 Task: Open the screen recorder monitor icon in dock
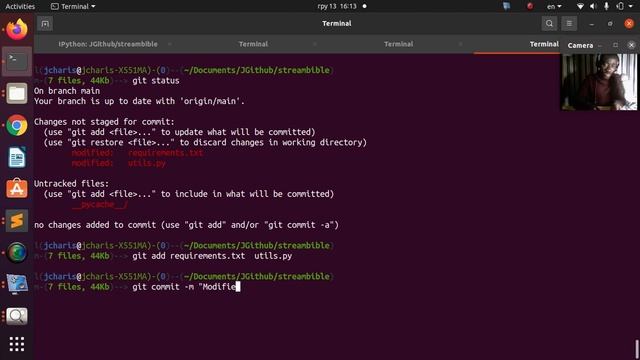coord(17,284)
